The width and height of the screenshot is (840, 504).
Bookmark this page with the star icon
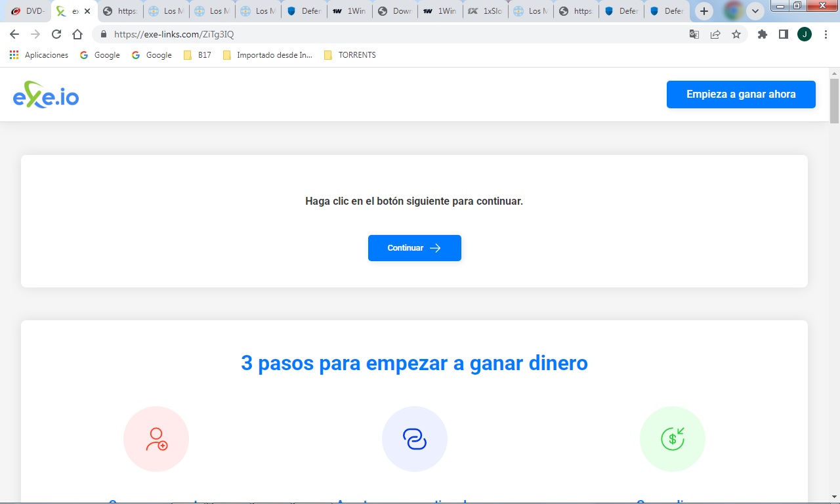click(x=736, y=34)
